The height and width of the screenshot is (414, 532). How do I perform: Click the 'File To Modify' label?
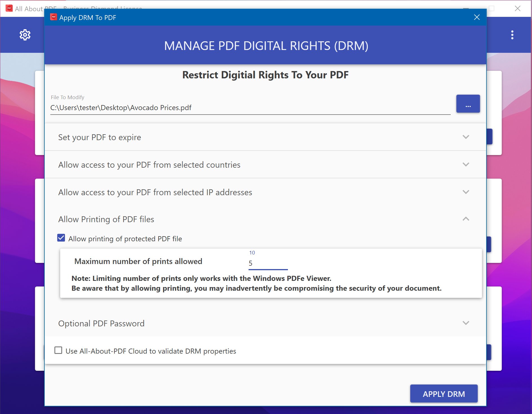coord(67,97)
